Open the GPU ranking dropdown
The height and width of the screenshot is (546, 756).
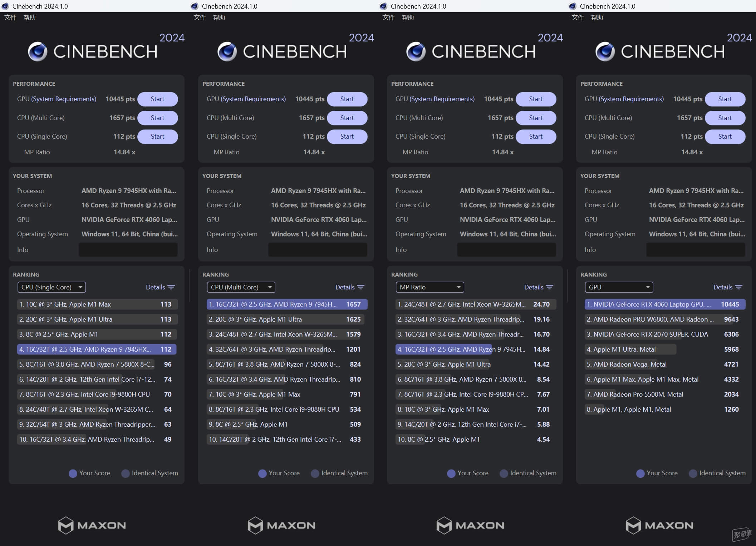619,287
